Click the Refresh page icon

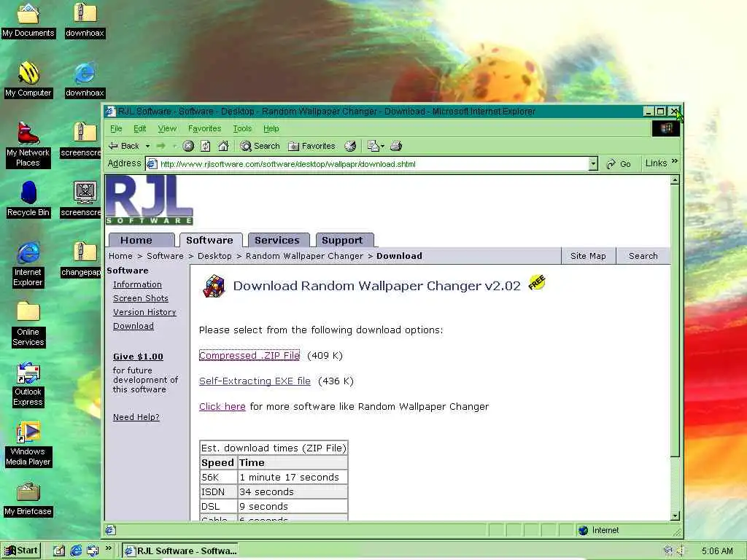click(x=205, y=146)
